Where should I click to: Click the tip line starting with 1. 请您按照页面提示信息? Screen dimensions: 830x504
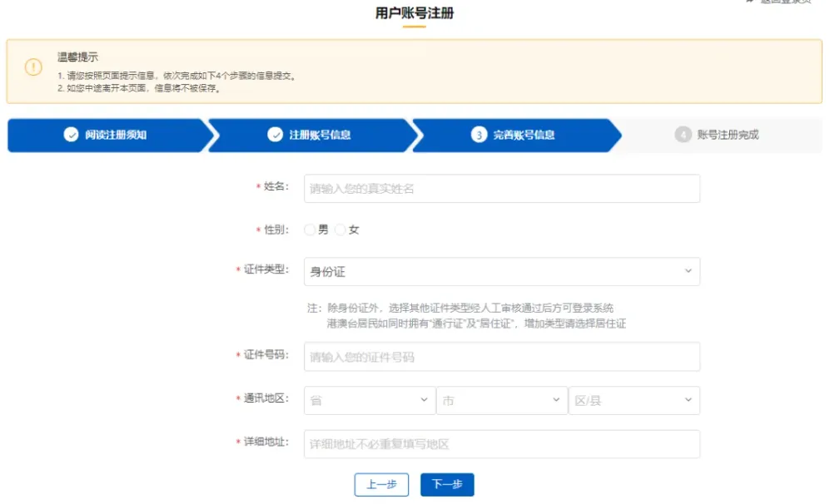(176, 76)
